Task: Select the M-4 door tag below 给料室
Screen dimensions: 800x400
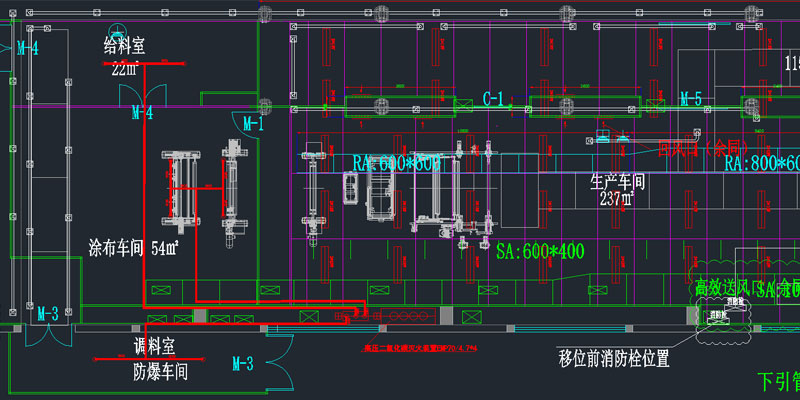Action: (x=142, y=114)
